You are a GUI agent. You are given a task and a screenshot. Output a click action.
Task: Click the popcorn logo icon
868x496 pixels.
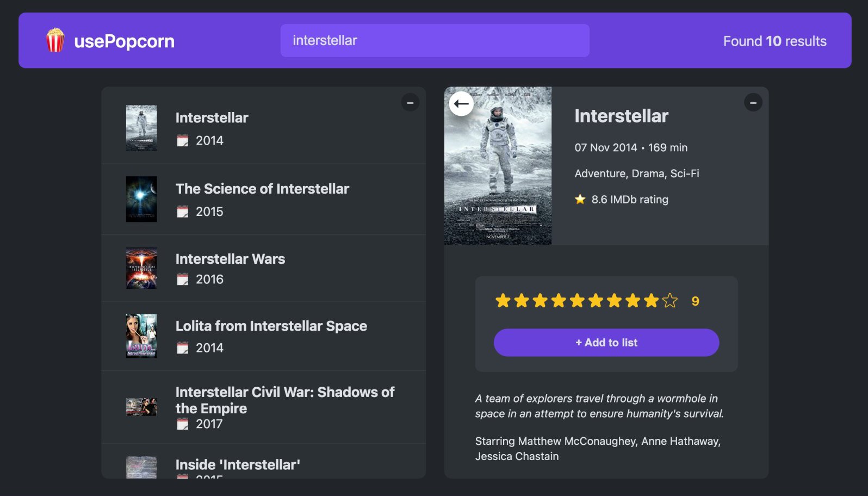click(x=55, y=41)
